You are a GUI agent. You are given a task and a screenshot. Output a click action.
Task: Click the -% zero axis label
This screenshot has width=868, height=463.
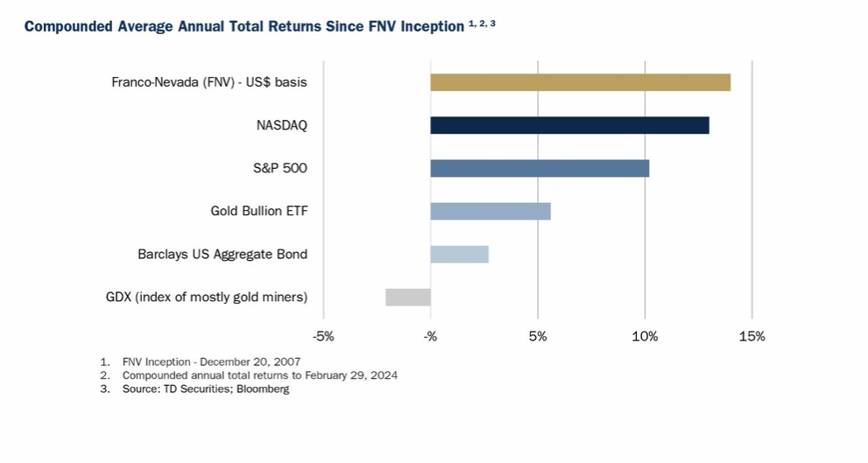coord(430,336)
